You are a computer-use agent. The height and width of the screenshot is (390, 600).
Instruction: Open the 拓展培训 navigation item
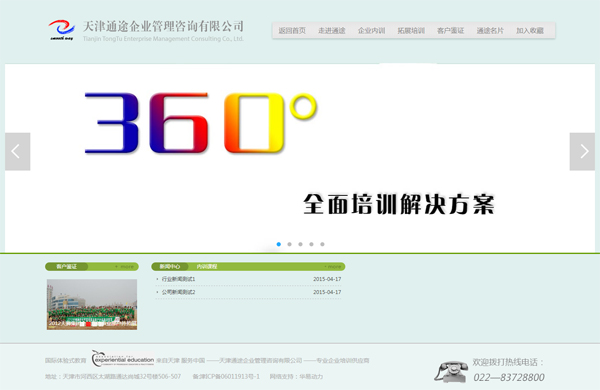click(x=411, y=31)
